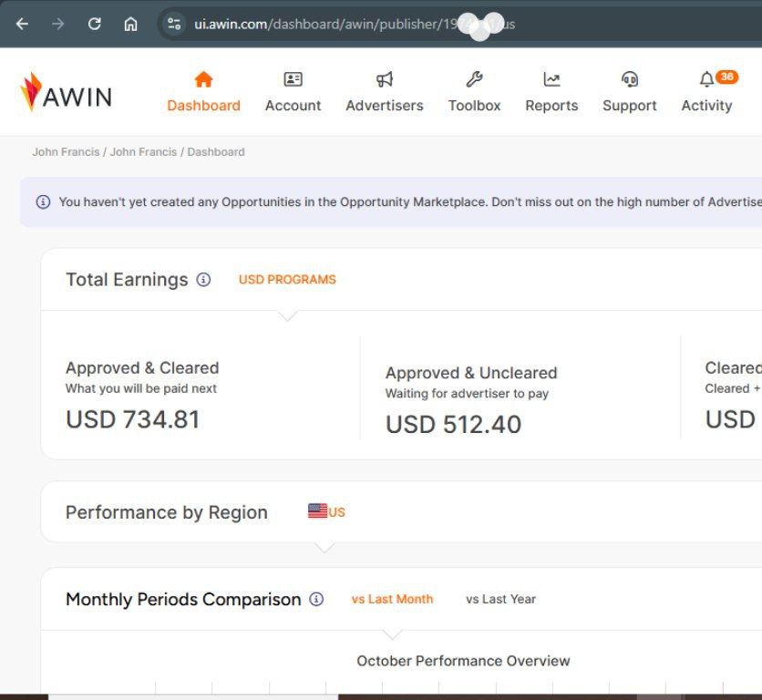Open the USD PROGRAMS selector
The height and width of the screenshot is (700, 762).
286,280
